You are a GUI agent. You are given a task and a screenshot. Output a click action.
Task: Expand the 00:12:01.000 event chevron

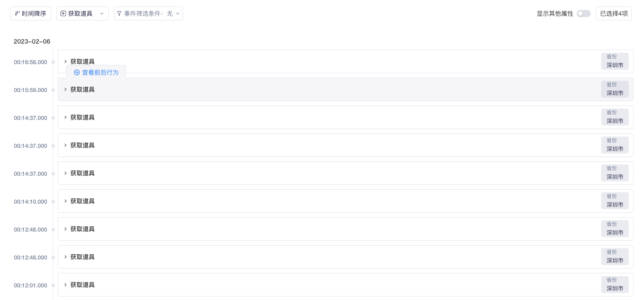[65, 285]
